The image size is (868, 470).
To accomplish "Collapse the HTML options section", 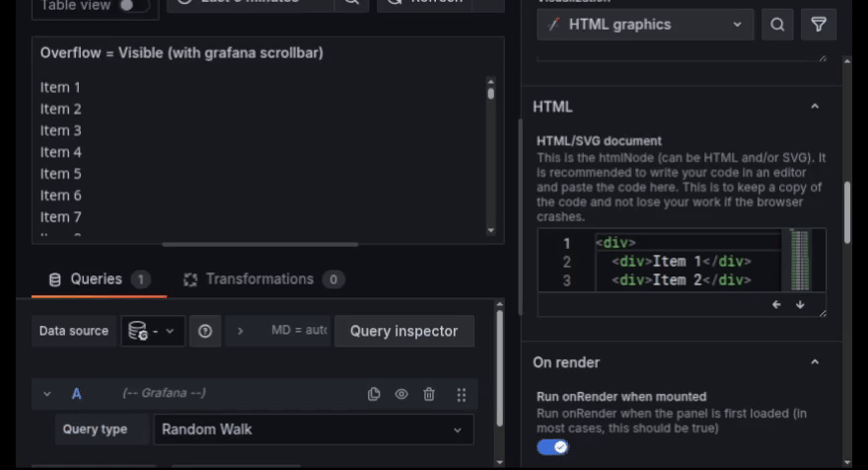I will (x=815, y=107).
